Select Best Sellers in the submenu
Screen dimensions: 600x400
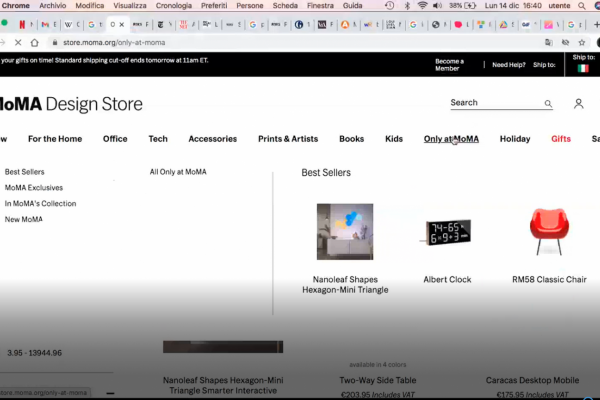24,172
